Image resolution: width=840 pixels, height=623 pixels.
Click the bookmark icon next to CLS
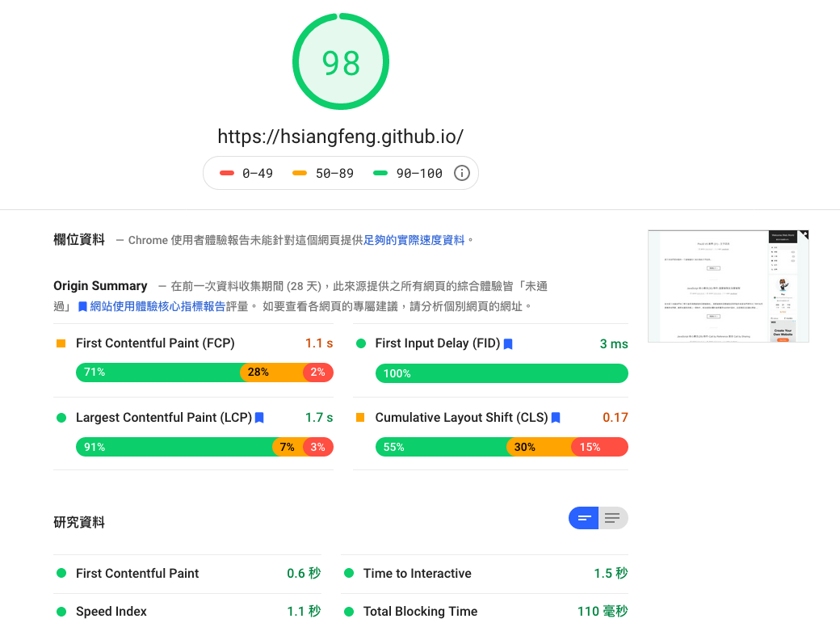(556, 418)
